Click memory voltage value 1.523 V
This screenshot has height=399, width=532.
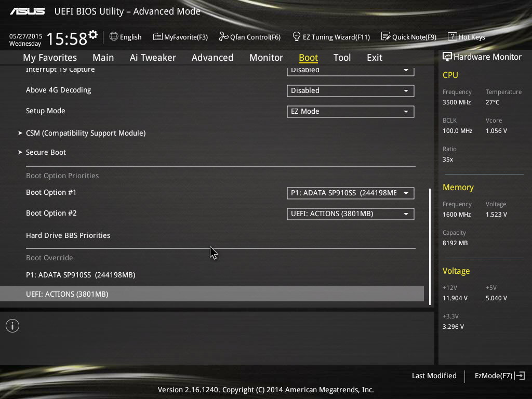pos(496,215)
